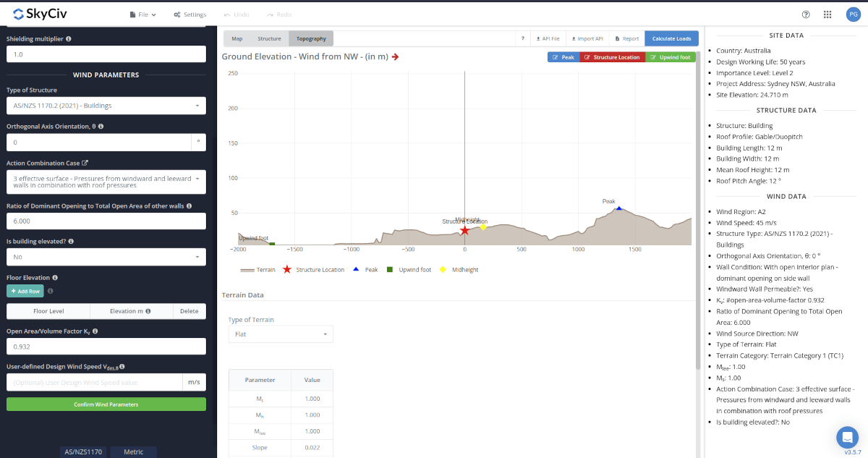868x458 pixels.
Task: Click the Confirm Wind Parameters button
Action: [106, 403]
